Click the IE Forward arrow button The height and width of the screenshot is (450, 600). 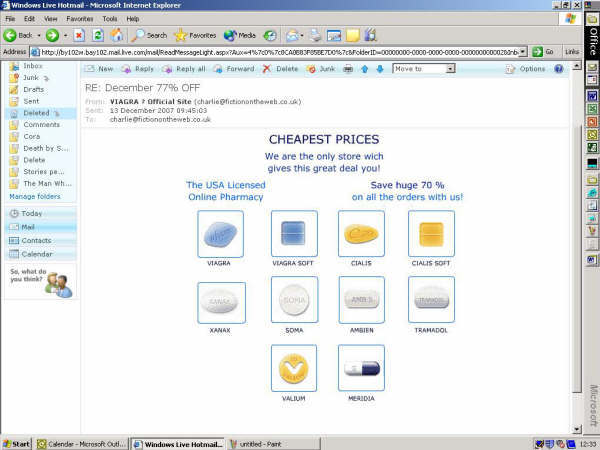52,36
